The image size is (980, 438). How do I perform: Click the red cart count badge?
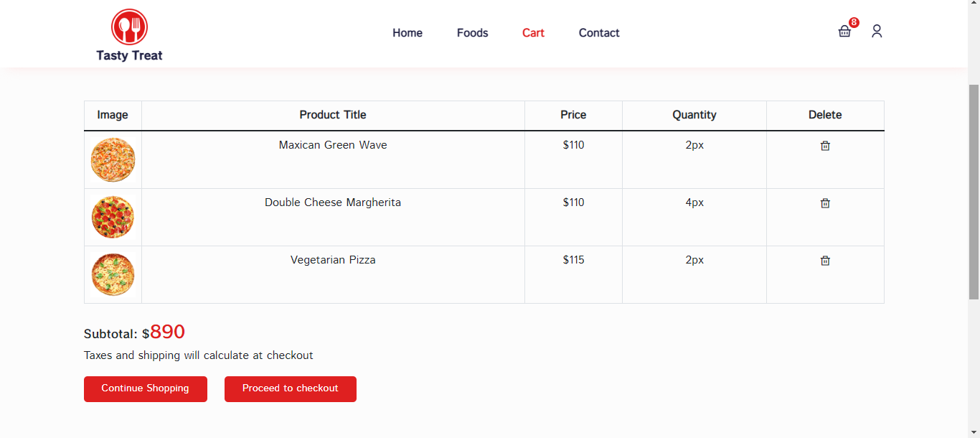click(x=854, y=22)
